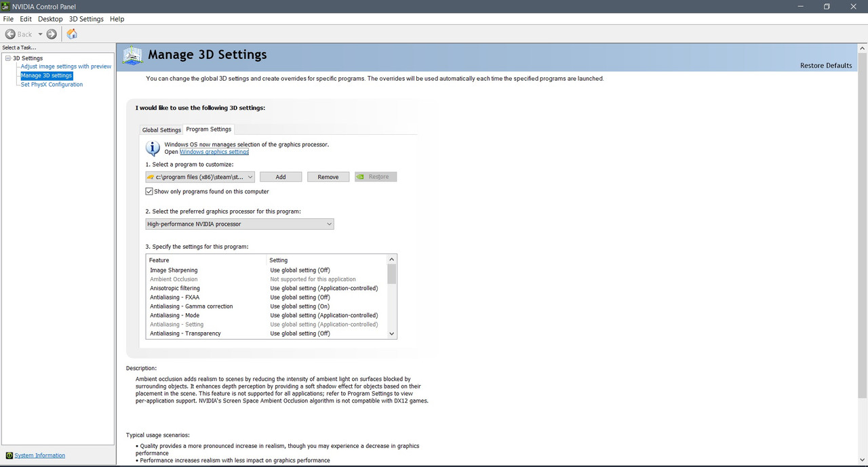
Task: Click the Setting column header
Action: [327, 260]
